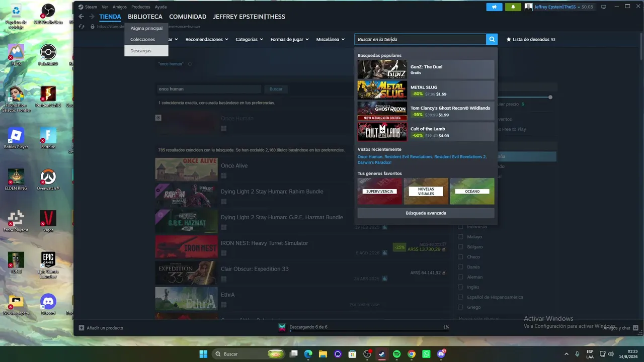Open WhatsApp from the taskbar
Screen dimensions: 644x362
coord(426,354)
